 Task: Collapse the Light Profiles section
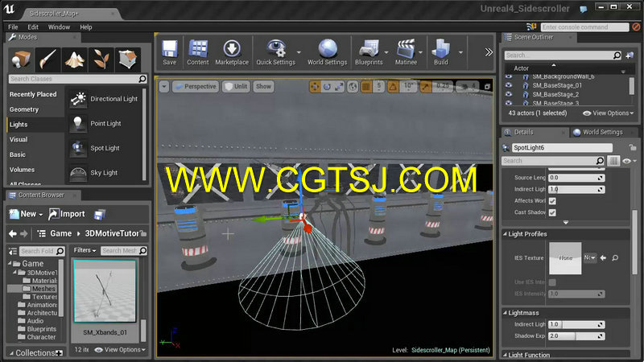click(x=505, y=234)
